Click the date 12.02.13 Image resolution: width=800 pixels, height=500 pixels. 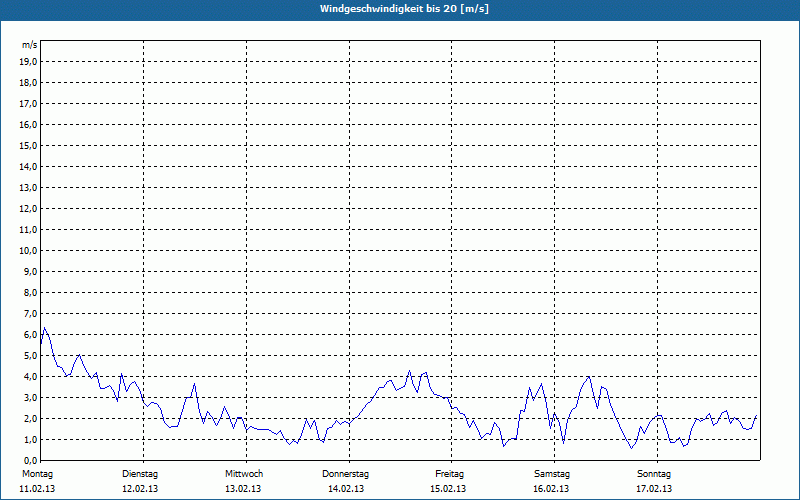tap(140, 489)
